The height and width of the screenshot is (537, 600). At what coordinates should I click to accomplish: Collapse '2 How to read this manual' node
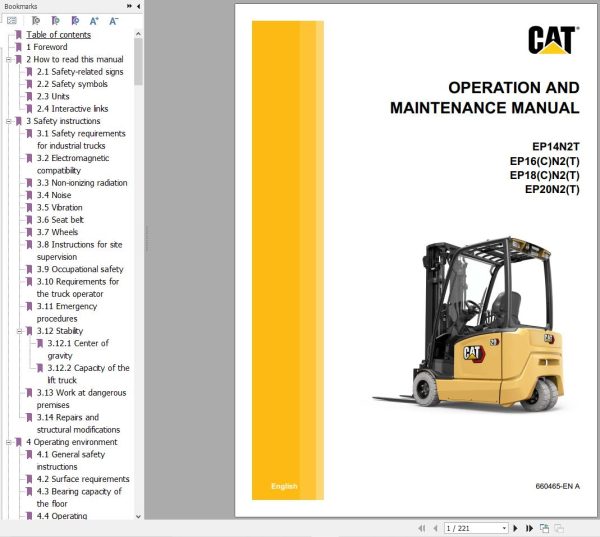pos(8,60)
